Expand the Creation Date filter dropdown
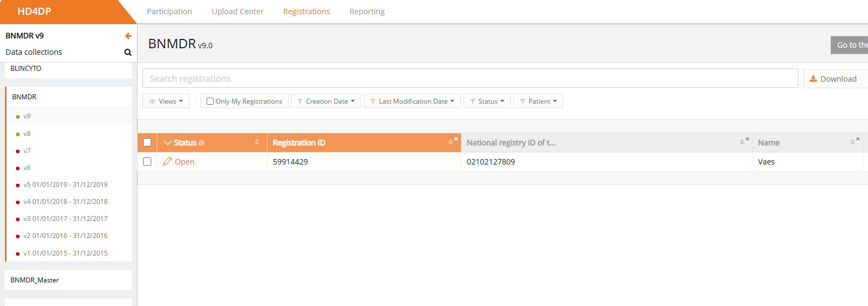Viewport: 868px width, 306px height. click(326, 101)
